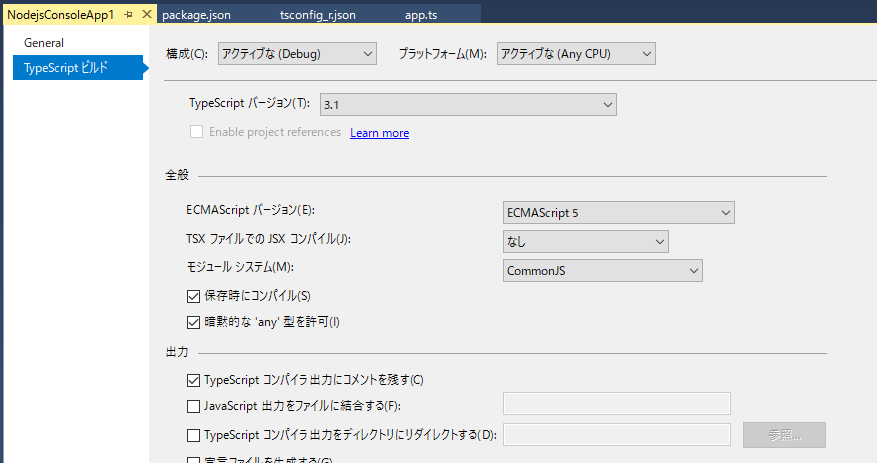Switch to the package.json tab
Image resolution: width=877 pixels, height=463 pixels.
[x=194, y=16]
